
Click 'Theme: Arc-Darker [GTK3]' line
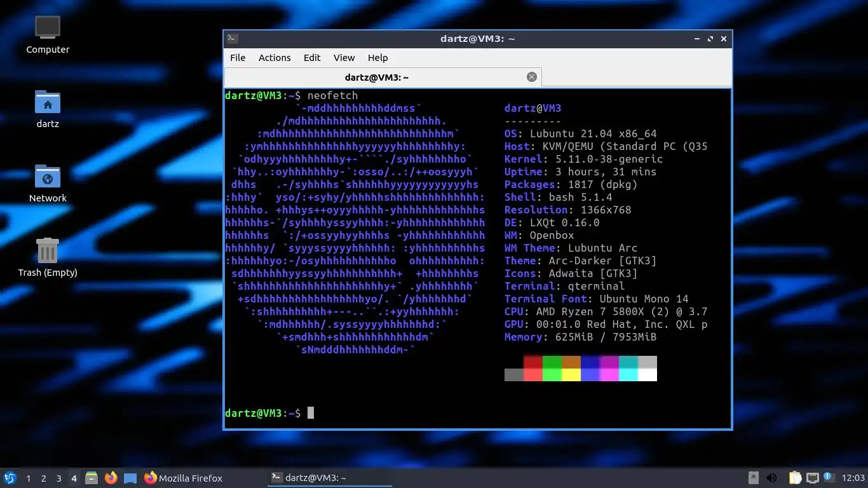tap(581, 261)
